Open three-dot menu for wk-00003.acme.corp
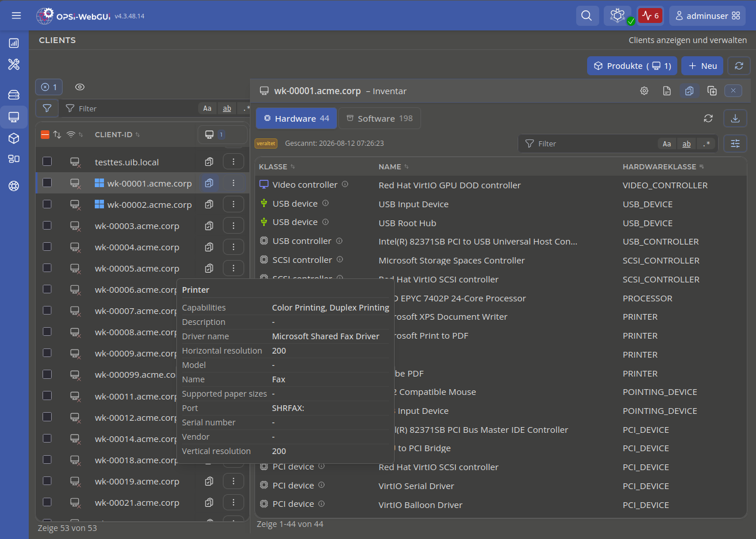The image size is (756, 539). [x=233, y=226]
